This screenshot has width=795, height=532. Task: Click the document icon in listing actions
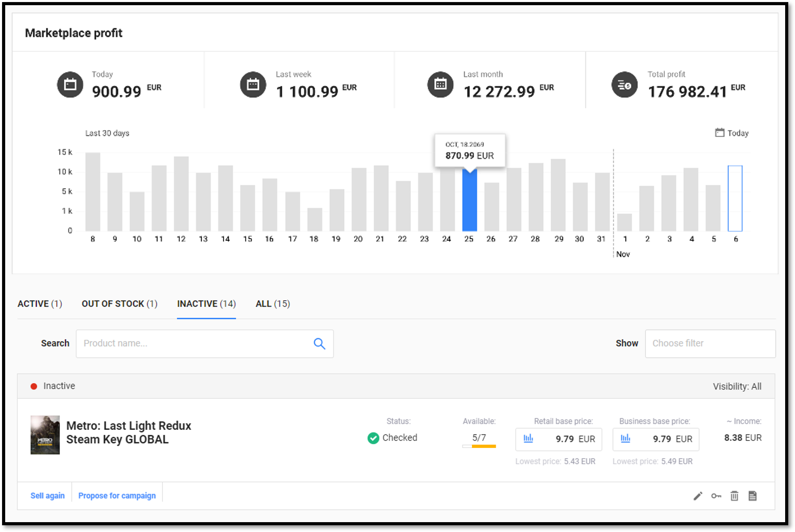pyautogui.click(x=752, y=496)
